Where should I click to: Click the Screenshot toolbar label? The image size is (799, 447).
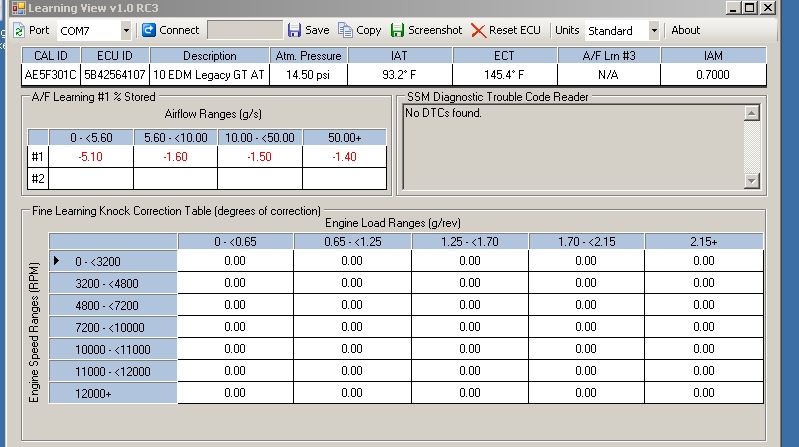(435, 30)
